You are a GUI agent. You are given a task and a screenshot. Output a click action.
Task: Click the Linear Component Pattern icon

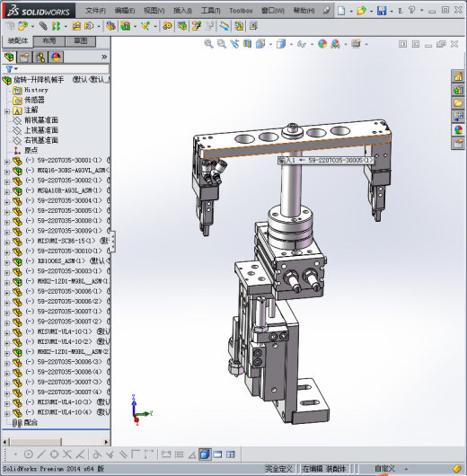pos(56,26)
